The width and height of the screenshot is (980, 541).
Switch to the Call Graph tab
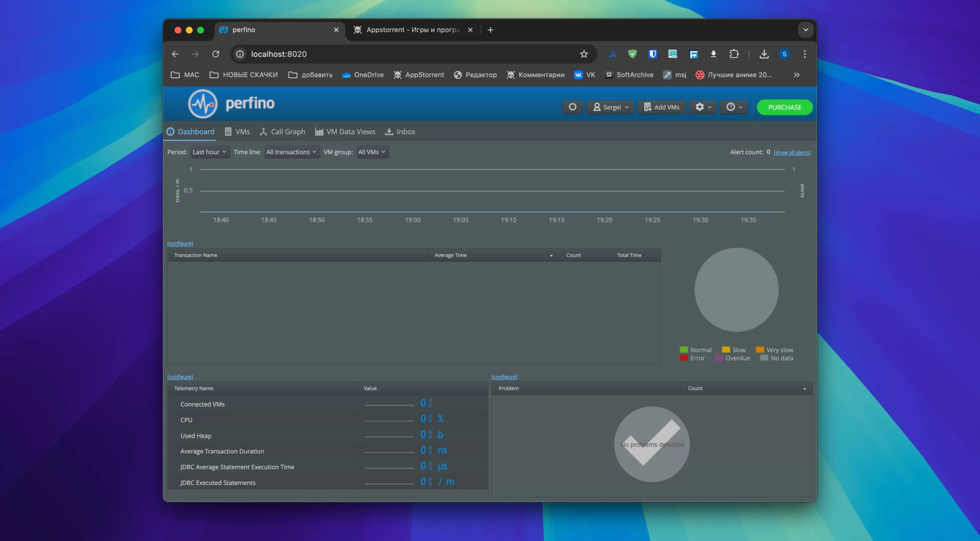pos(283,132)
